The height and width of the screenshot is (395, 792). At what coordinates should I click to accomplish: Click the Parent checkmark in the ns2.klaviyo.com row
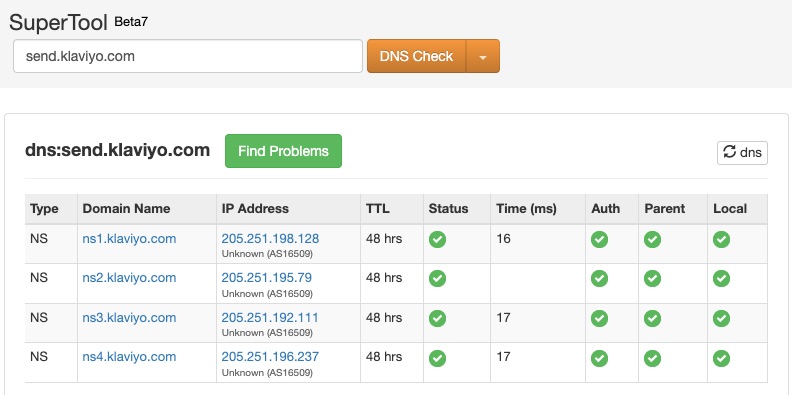(x=652, y=278)
